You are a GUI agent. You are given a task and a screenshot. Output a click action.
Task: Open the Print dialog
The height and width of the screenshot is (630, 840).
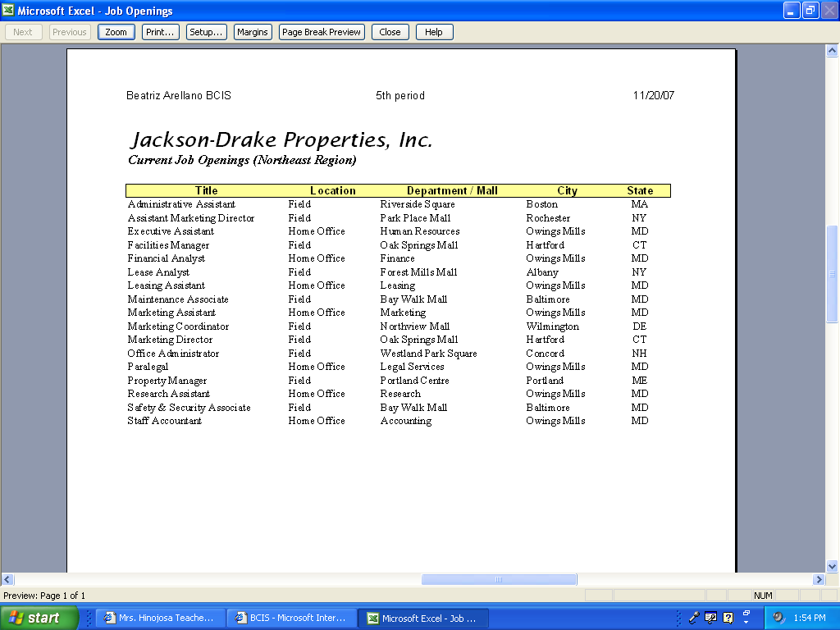point(160,32)
